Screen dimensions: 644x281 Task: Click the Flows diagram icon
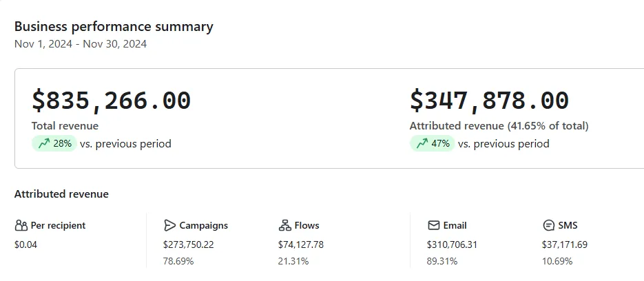coord(284,225)
